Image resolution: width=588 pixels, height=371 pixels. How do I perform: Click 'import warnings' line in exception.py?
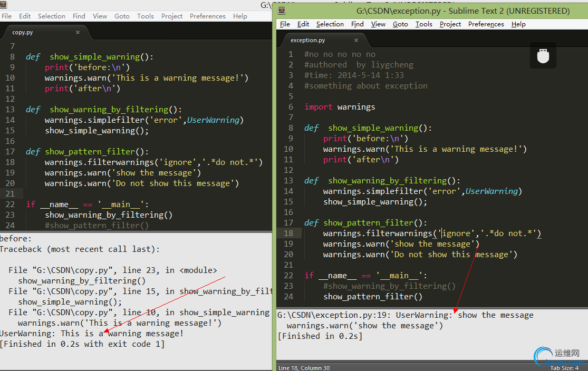click(x=340, y=107)
